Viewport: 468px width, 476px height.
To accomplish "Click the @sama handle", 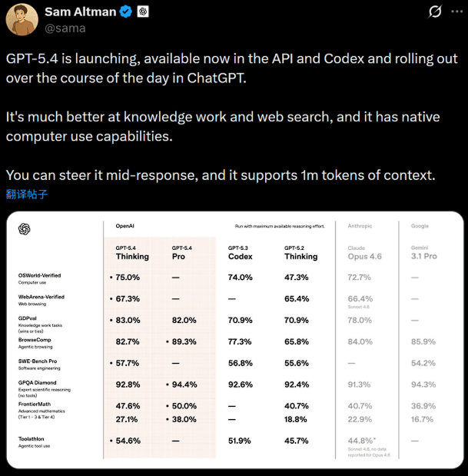I will point(65,28).
